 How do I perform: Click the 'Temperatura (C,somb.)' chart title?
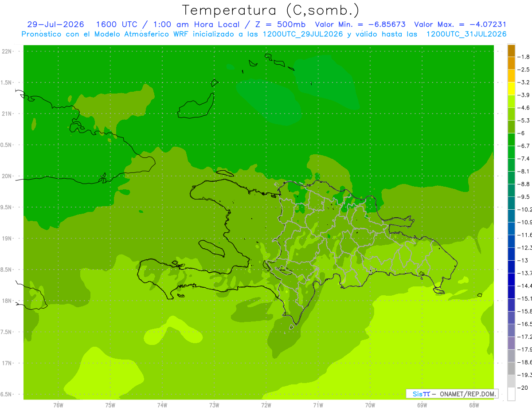coord(270,10)
